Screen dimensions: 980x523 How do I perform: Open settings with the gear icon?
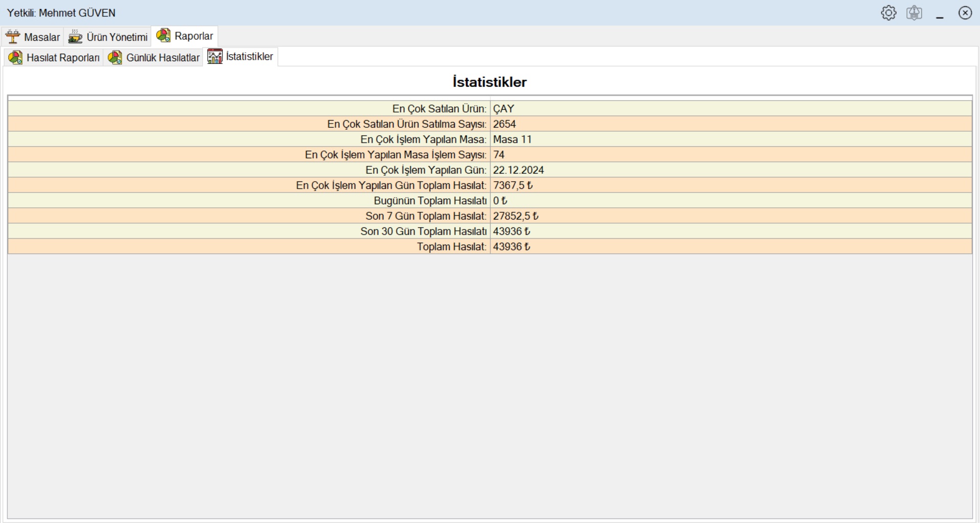pyautogui.click(x=888, y=13)
